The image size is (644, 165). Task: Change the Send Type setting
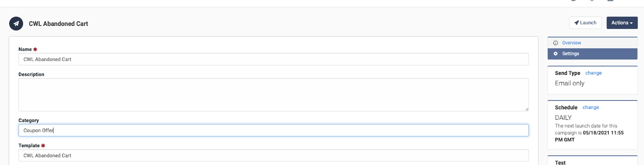pyautogui.click(x=593, y=73)
